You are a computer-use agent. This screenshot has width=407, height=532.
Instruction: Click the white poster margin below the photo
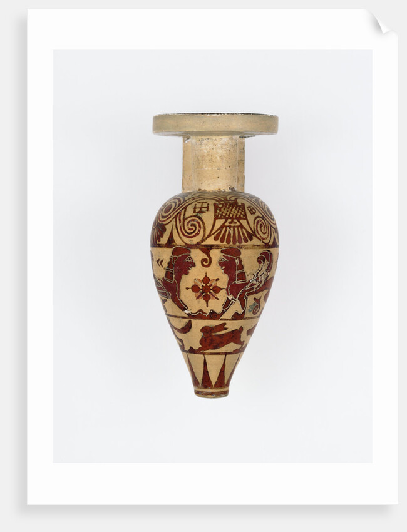(x=212, y=483)
